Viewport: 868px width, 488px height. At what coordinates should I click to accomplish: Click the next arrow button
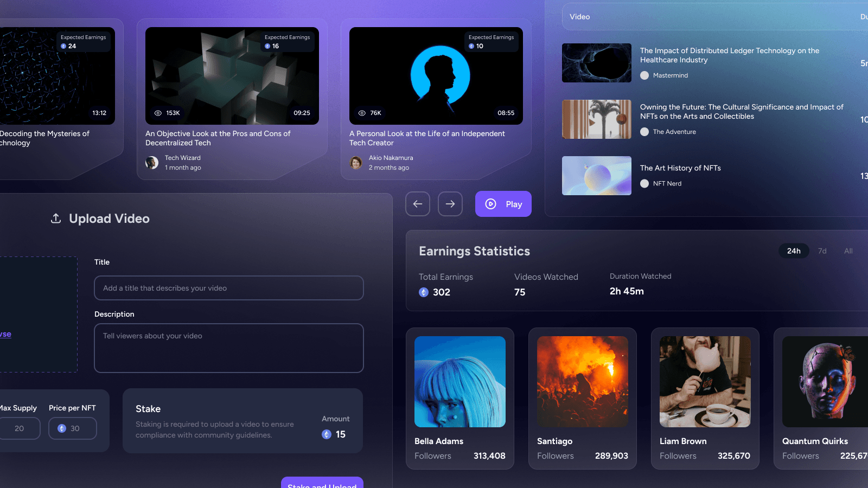[x=450, y=204]
